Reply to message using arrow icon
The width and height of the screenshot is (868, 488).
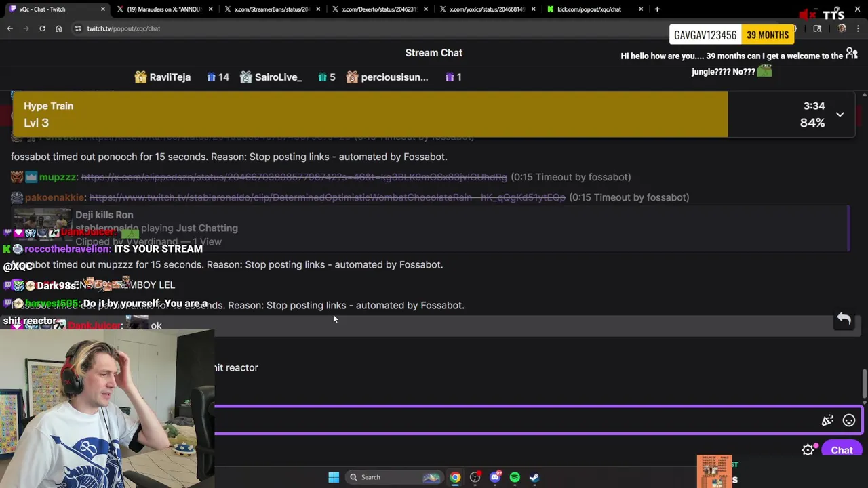pyautogui.click(x=844, y=319)
